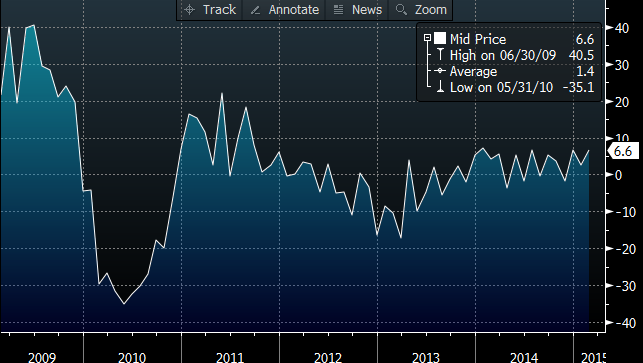This screenshot has height=363, width=643.
Task: Click the High marker icon in legend
Action: pyautogui.click(x=440, y=54)
